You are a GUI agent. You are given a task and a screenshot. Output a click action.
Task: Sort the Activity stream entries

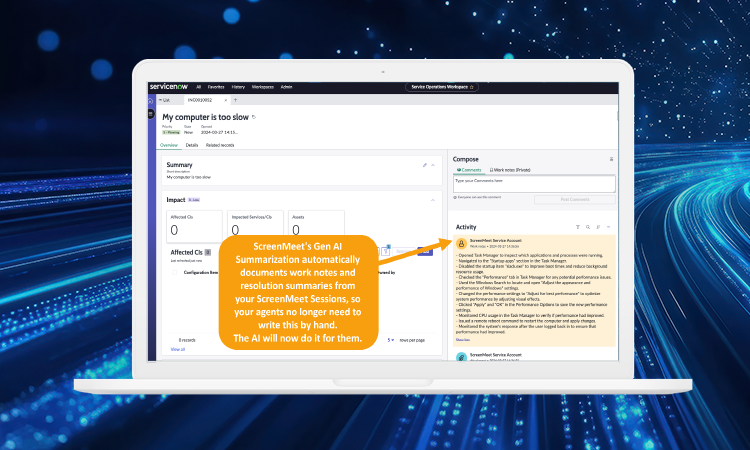[598, 227]
